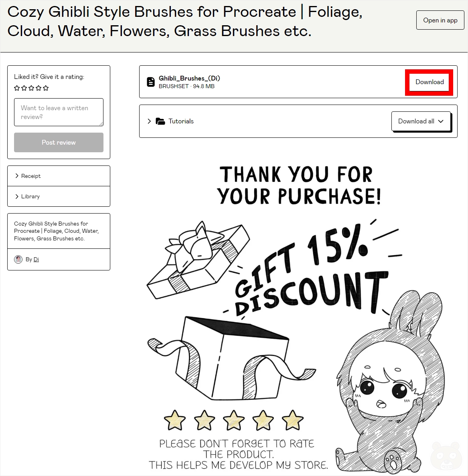Viewport: 468px width, 476px height.
Task: Click Di's profile avatar
Action: point(18,259)
